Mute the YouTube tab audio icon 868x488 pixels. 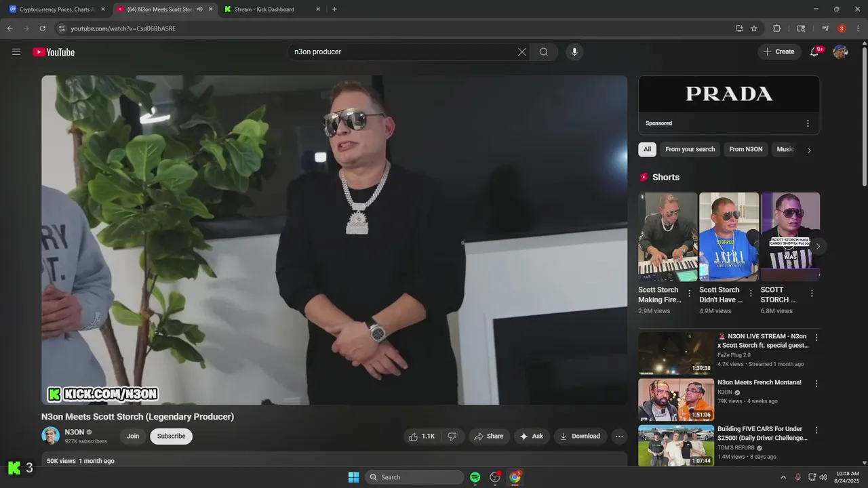(x=199, y=9)
